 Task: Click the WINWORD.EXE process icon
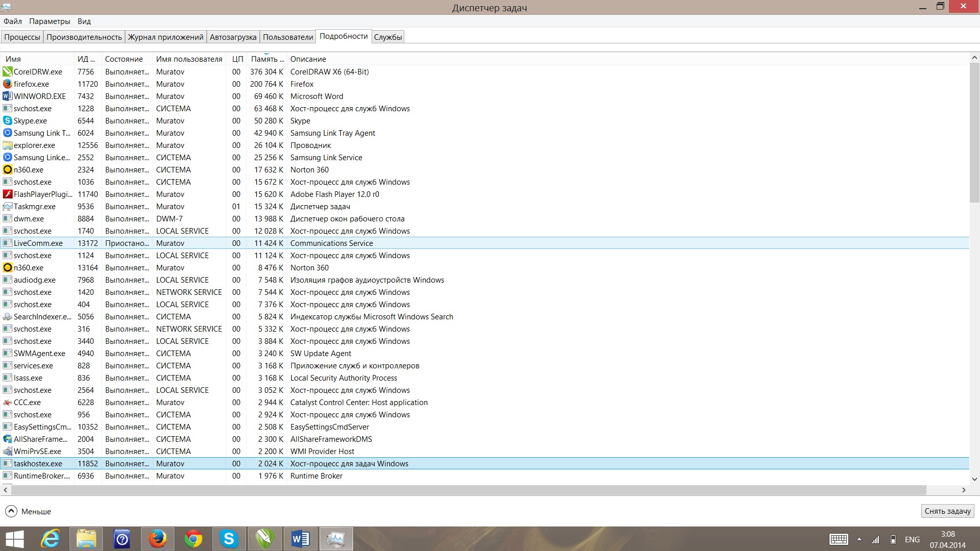7,96
